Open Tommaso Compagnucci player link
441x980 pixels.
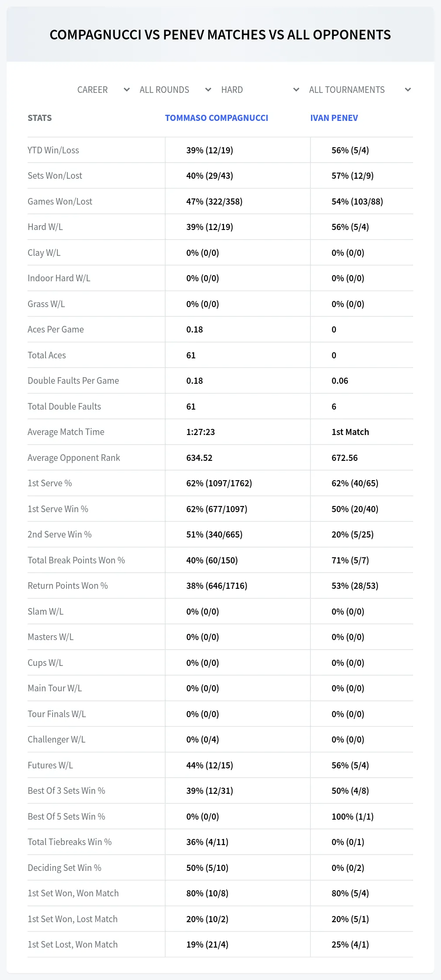216,118
